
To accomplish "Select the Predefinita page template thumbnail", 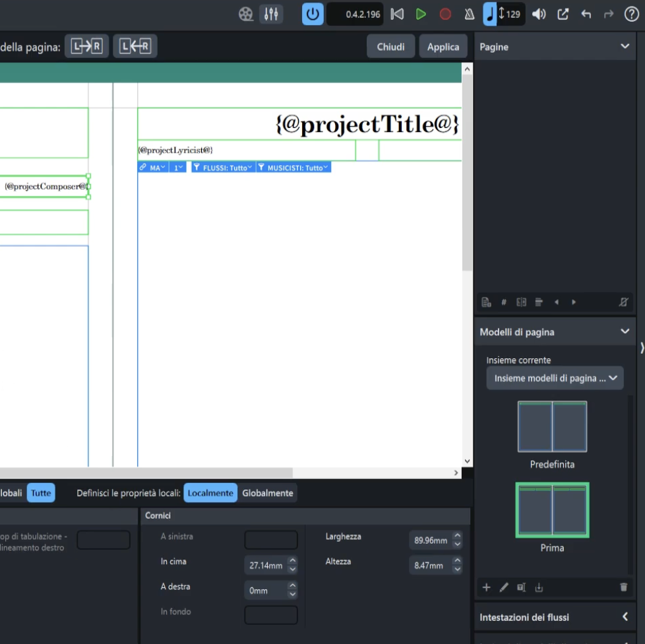I will pos(552,427).
